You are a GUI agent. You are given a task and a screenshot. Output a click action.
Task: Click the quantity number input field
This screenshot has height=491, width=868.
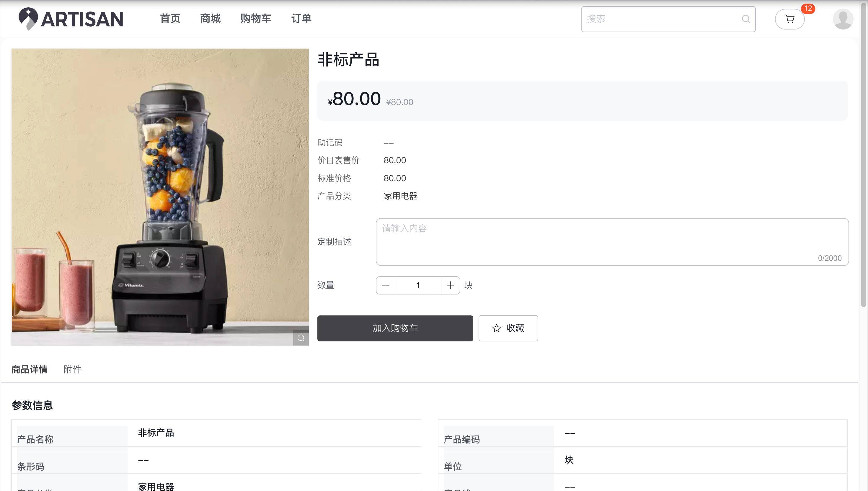(418, 285)
